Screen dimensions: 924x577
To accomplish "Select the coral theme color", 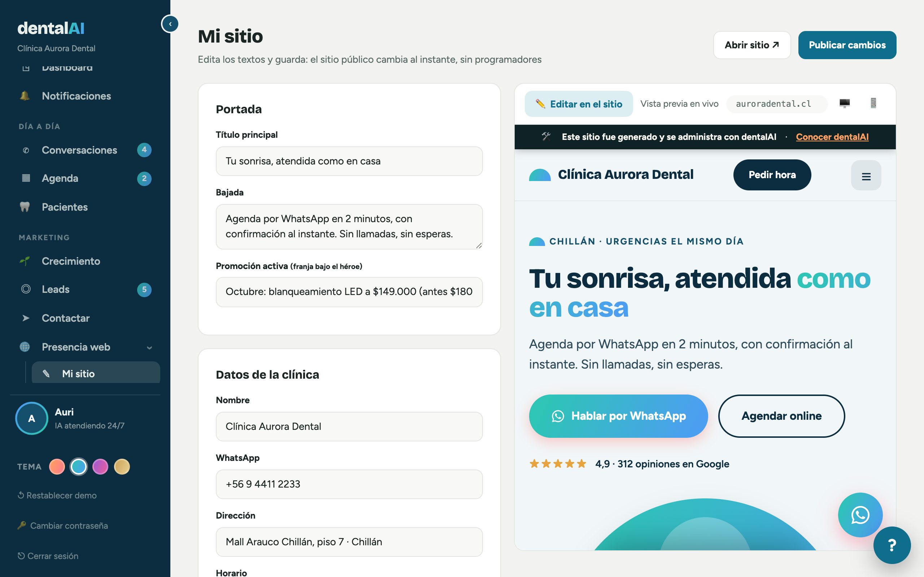I will pyautogui.click(x=57, y=467).
